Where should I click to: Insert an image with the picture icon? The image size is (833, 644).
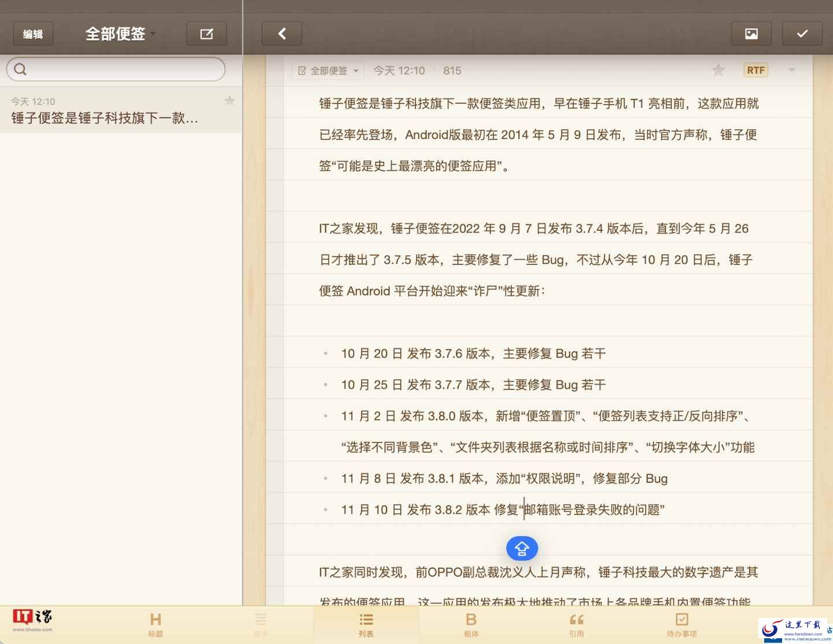point(751,34)
